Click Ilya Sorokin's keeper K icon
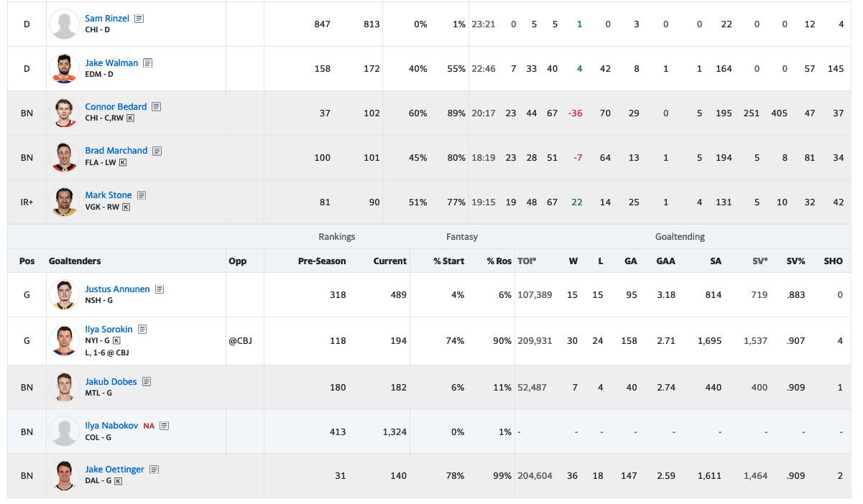The image size is (863, 504). [x=116, y=341]
